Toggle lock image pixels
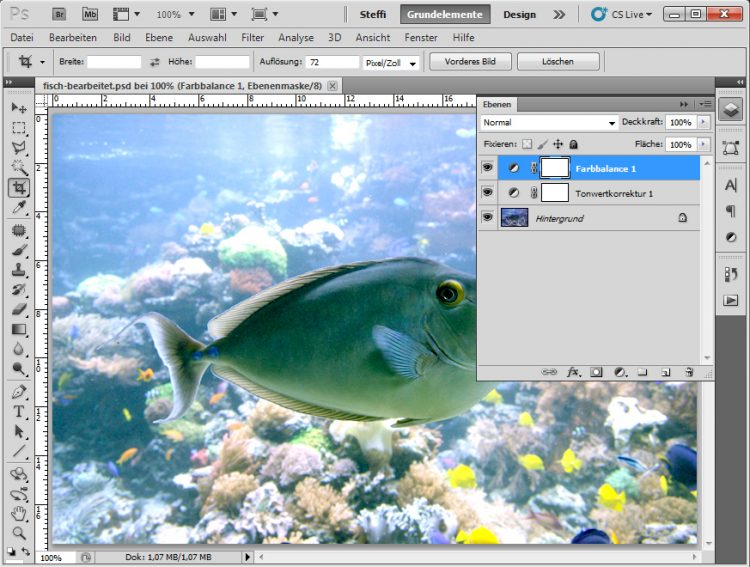Viewport: 750px width, 567px height. coord(542,144)
